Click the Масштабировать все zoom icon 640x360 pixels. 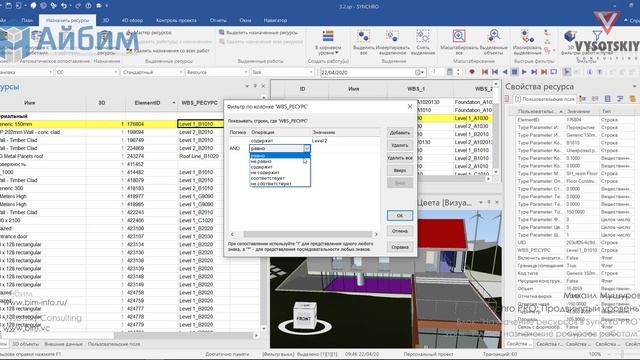point(459,36)
